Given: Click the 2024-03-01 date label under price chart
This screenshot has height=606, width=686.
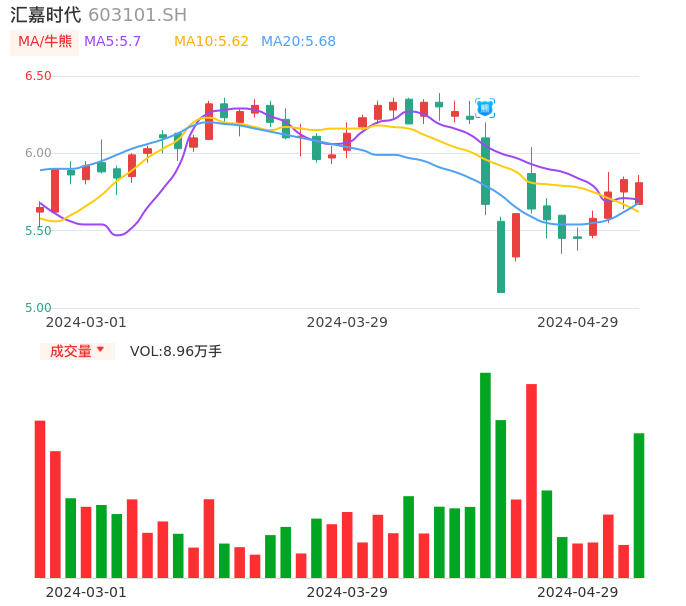Looking at the screenshot, I should click(x=86, y=322).
